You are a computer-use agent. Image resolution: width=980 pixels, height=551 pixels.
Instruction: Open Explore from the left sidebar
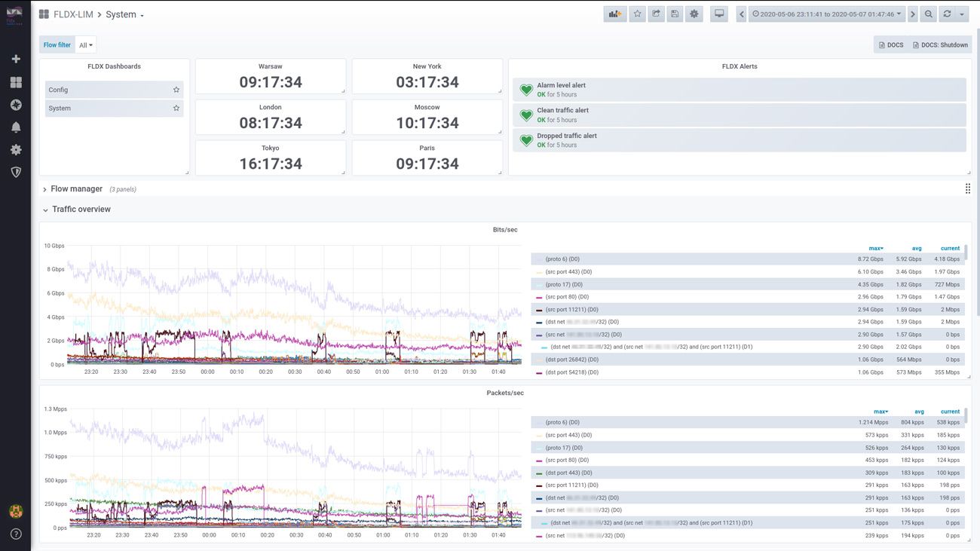(x=15, y=104)
